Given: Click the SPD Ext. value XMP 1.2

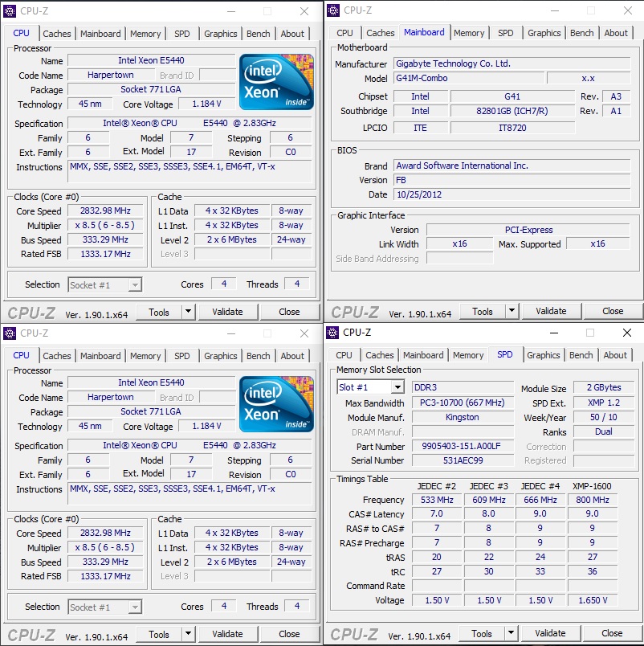Looking at the screenshot, I should click(604, 403).
